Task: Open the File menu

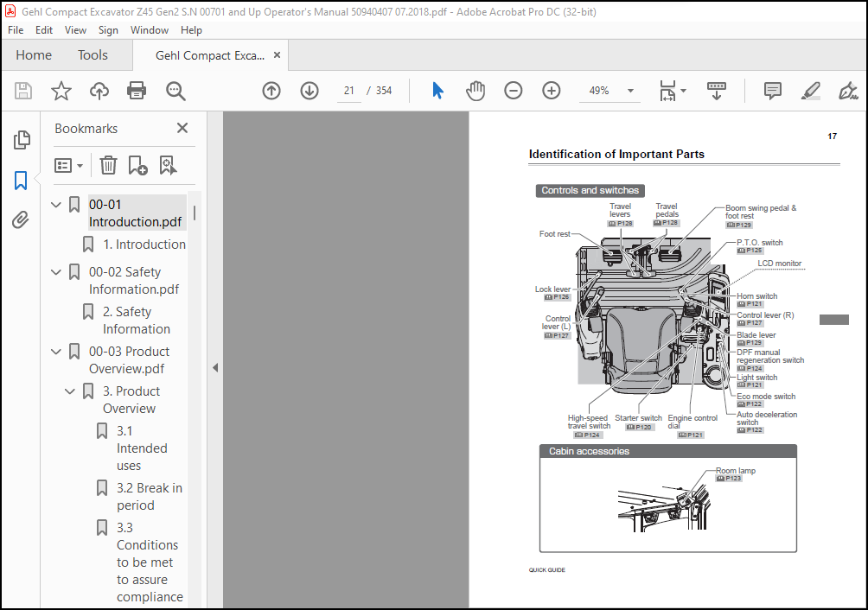Action: click(x=16, y=30)
